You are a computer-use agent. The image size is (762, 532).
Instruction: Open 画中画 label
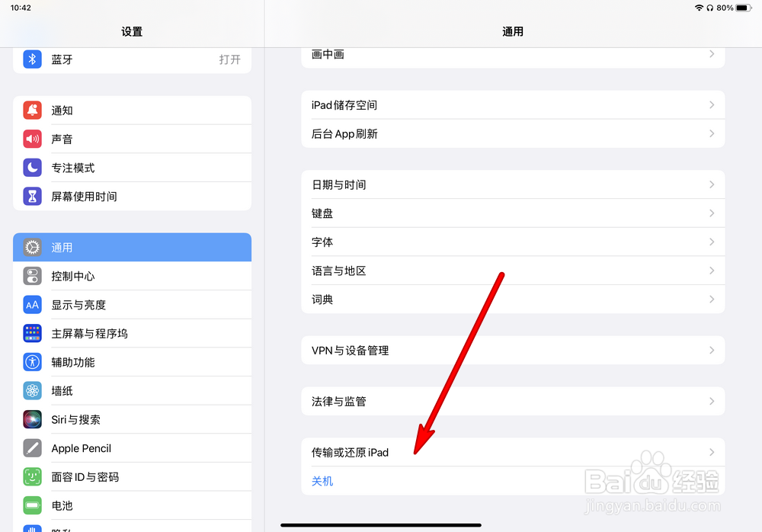[x=328, y=54]
